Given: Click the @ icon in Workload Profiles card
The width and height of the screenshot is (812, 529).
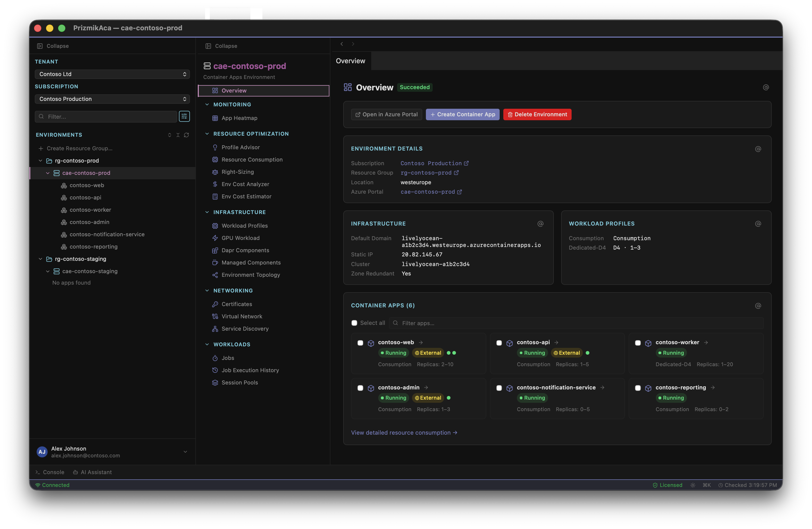Looking at the screenshot, I should 758,224.
